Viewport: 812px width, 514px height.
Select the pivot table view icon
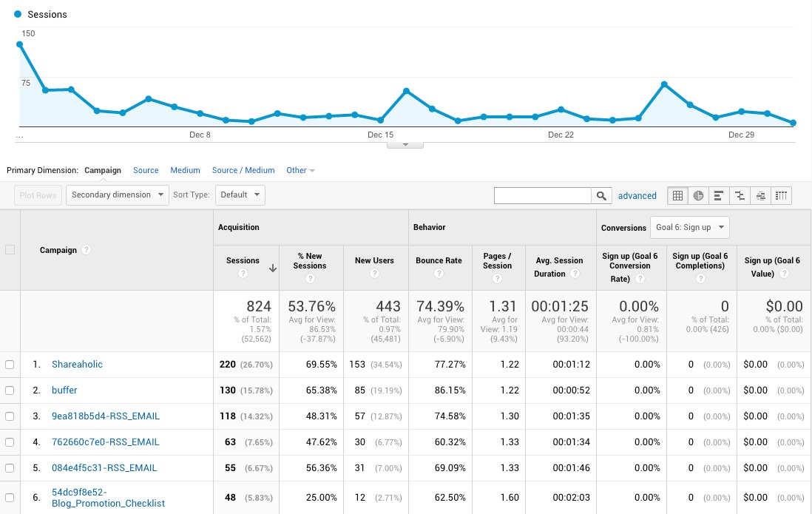[x=782, y=195]
